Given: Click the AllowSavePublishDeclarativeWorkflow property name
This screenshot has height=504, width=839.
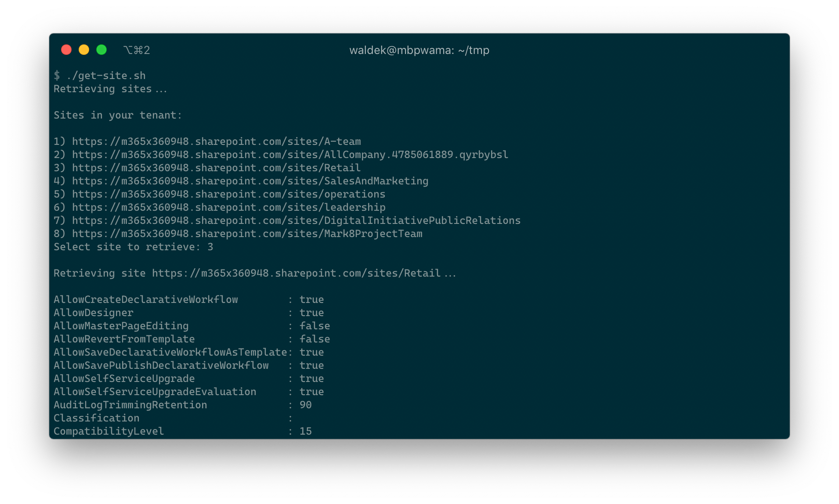Looking at the screenshot, I should tap(161, 365).
